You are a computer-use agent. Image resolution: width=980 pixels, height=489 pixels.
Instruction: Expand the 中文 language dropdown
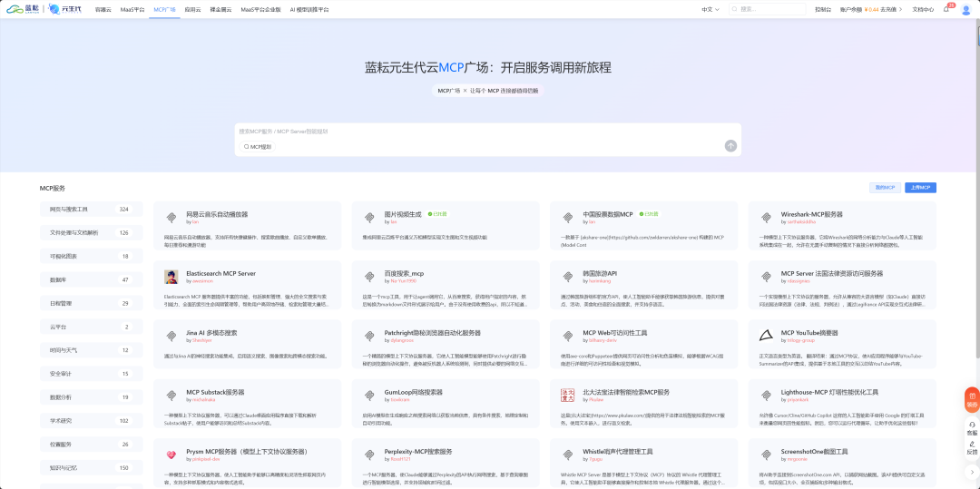point(710,9)
